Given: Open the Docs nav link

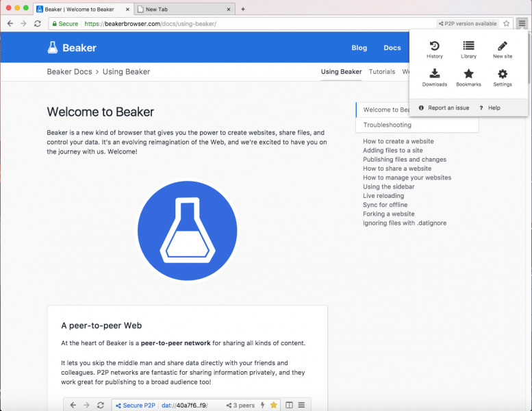Looking at the screenshot, I should 392,48.
